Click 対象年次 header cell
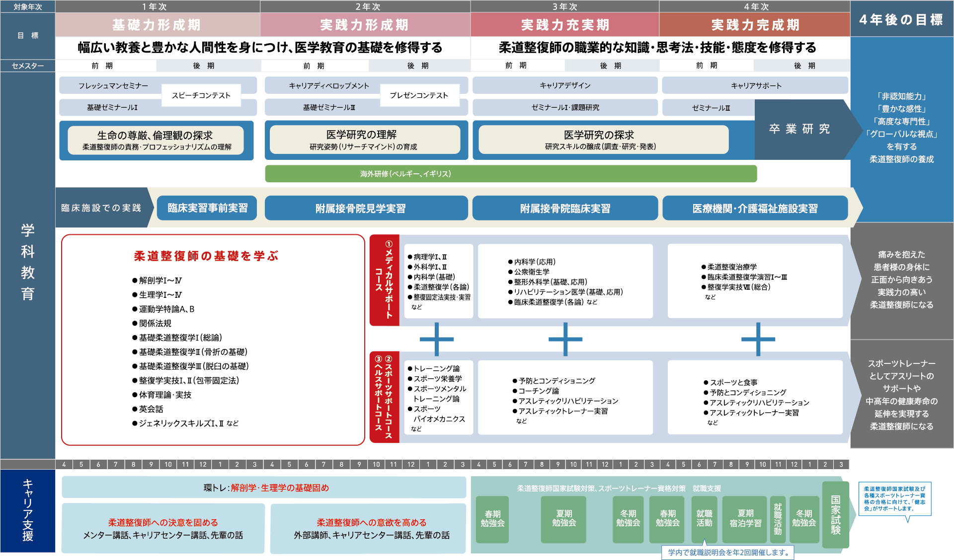 coord(28,7)
